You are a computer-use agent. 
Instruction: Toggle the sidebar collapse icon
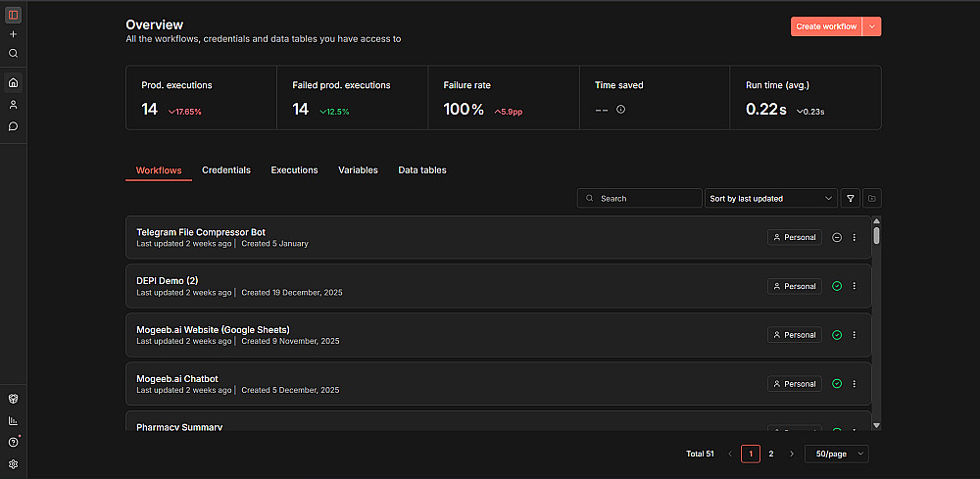tap(13, 15)
